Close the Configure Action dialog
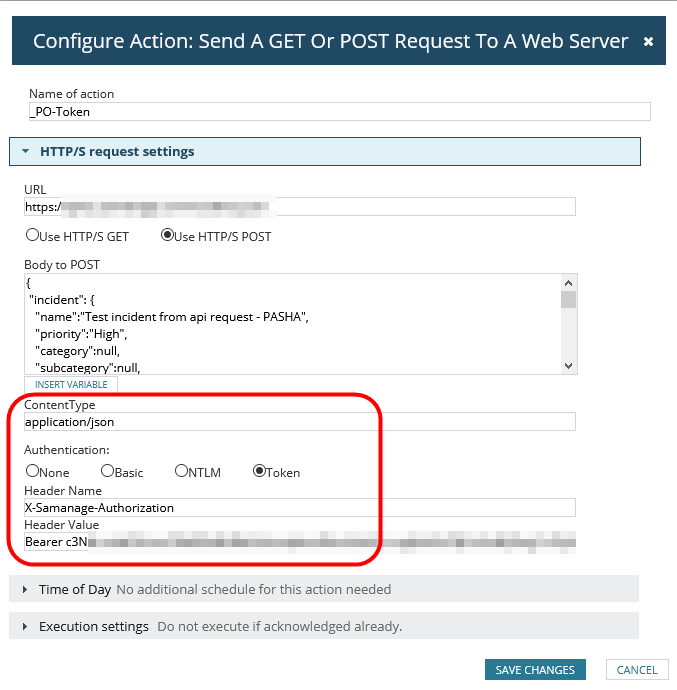 [x=648, y=42]
